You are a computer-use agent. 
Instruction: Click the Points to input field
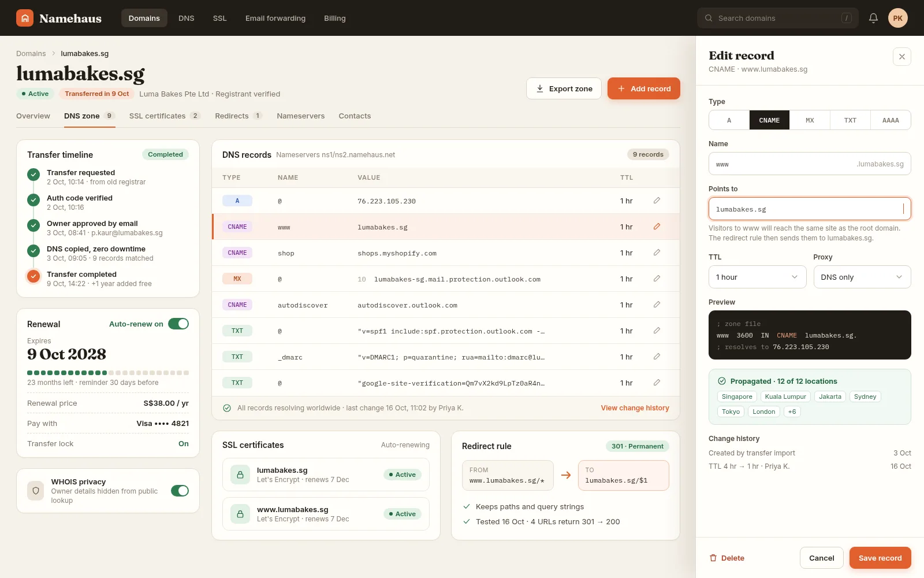tap(810, 209)
